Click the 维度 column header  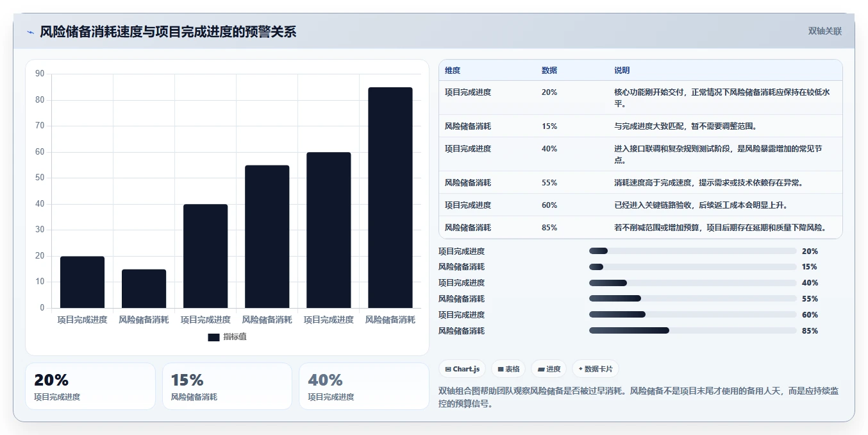(x=453, y=71)
